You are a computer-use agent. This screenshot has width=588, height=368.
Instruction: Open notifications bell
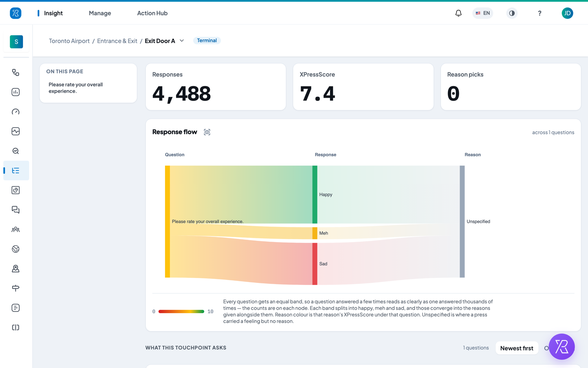click(x=459, y=13)
